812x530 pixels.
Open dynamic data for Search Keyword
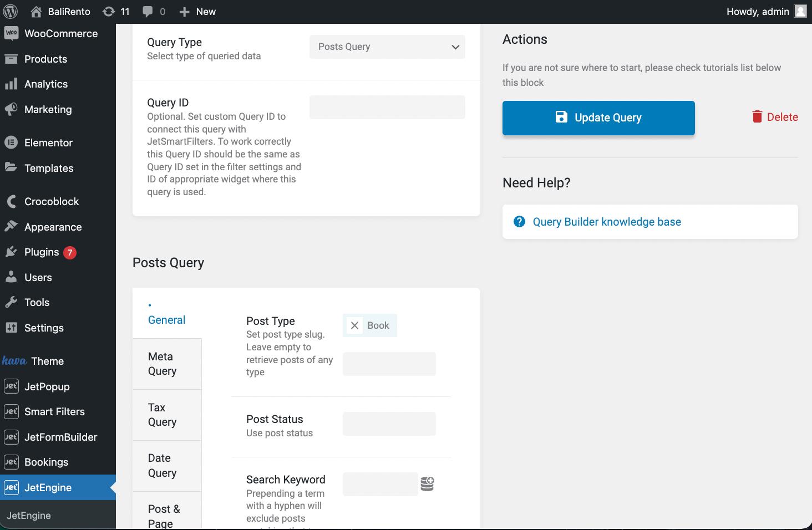(427, 484)
